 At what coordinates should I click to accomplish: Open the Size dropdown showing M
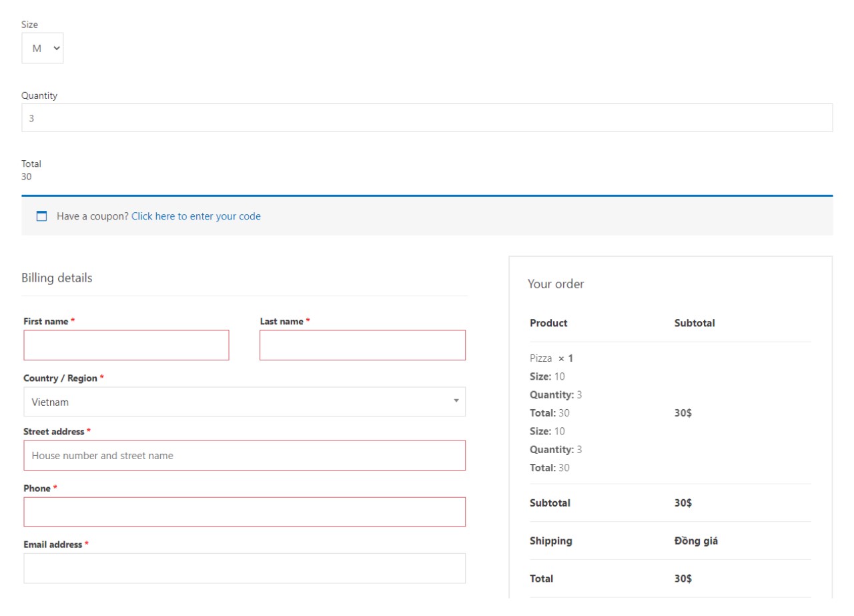click(x=42, y=47)
